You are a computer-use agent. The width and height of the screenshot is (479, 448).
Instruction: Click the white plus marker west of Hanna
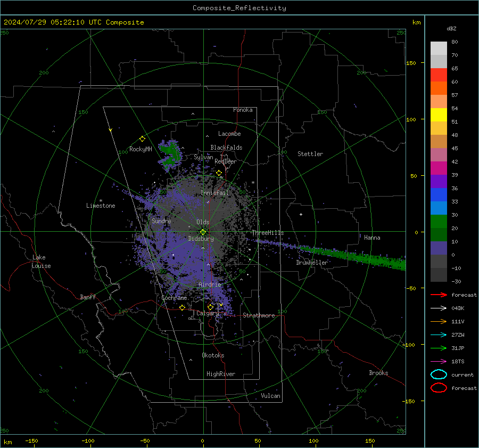301,214
